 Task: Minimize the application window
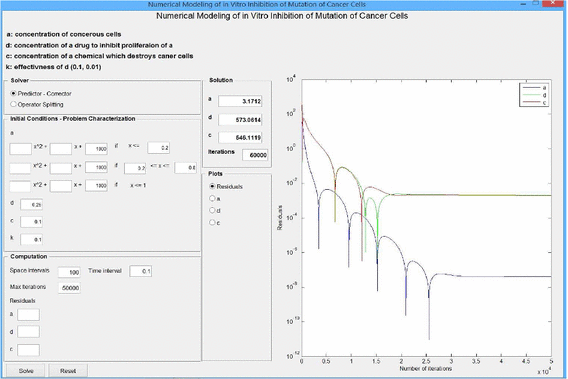pos(523,4)
